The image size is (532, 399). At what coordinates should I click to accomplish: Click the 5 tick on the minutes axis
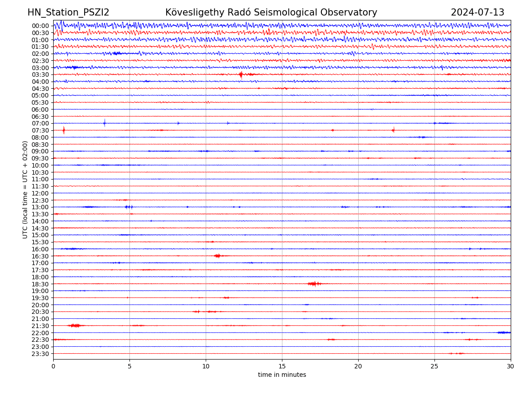coord(129,367)
